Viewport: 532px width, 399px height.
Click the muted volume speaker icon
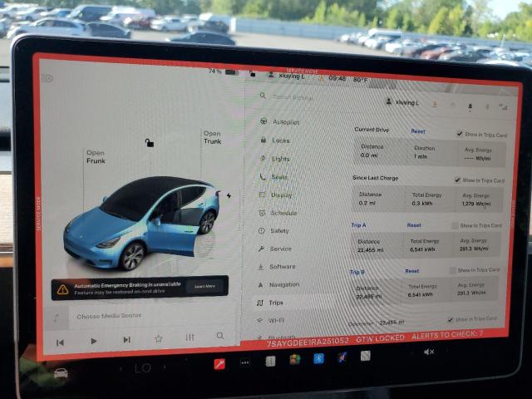pyautogui.click(x=429, y=352)
